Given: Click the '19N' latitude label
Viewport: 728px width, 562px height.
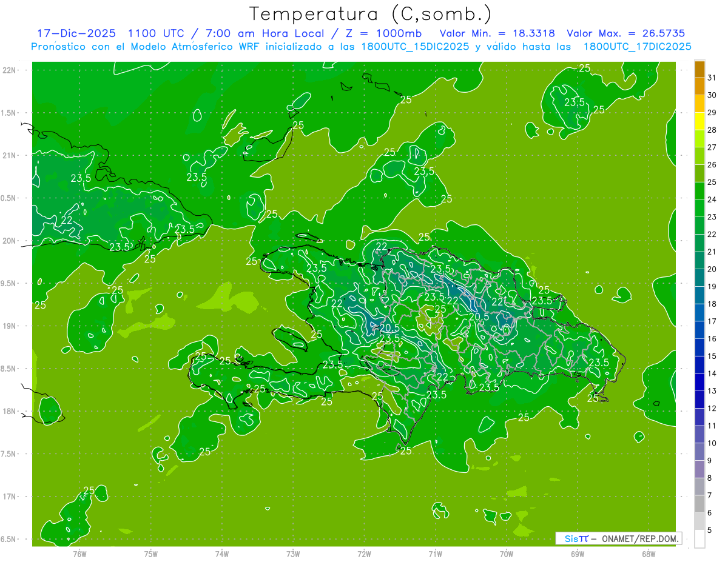Looking at the screenshot, I should pos(10,326).
